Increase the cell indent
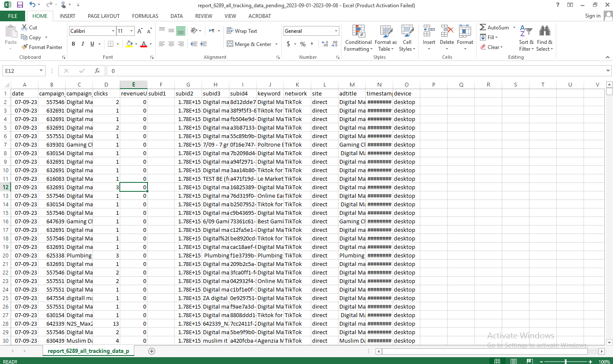The height and width of the screenshot is (364, 613). 203,44
